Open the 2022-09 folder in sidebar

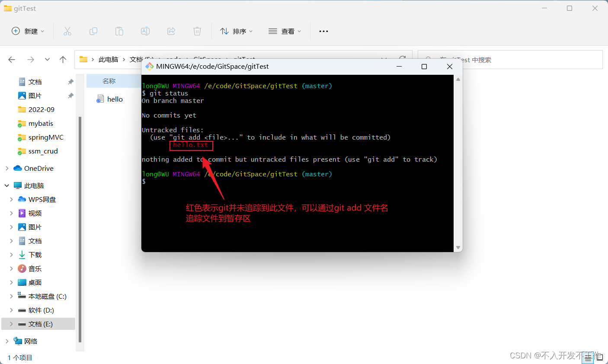click(42, 109)
